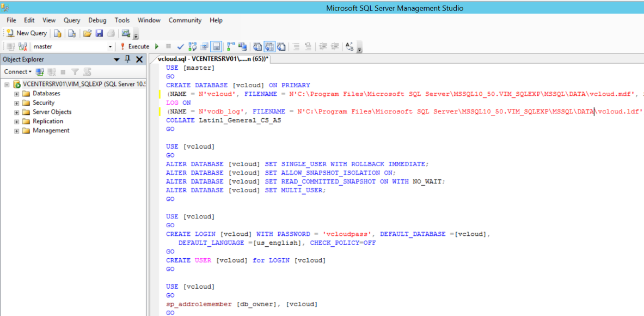The width and height of the screenshot is (644, 316).
Task: Click the Stop icon in Object Explorer toolbar
Action: point(63,72)
